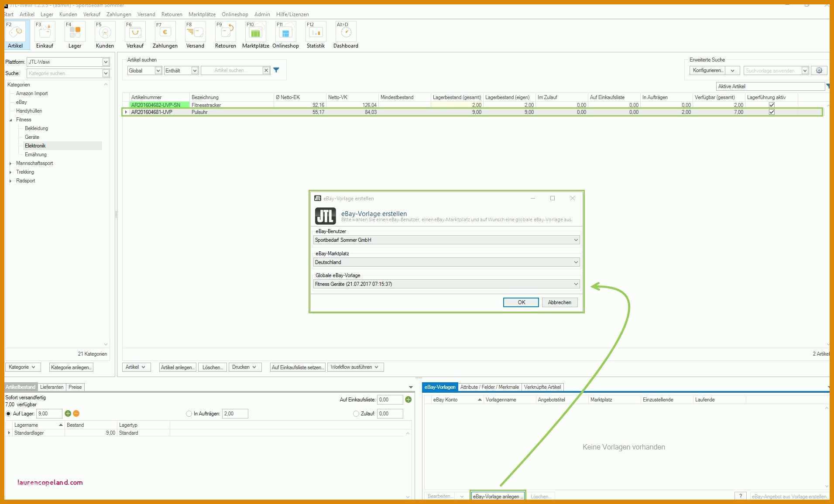Expand the Trekking category
The height and width of the screenshot is (504, 834).
(10, 172)
